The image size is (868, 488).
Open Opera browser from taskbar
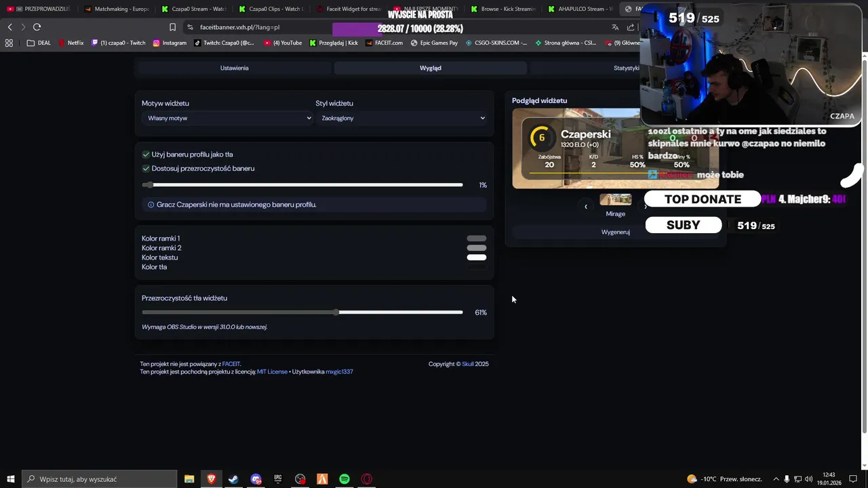[367, 479]
